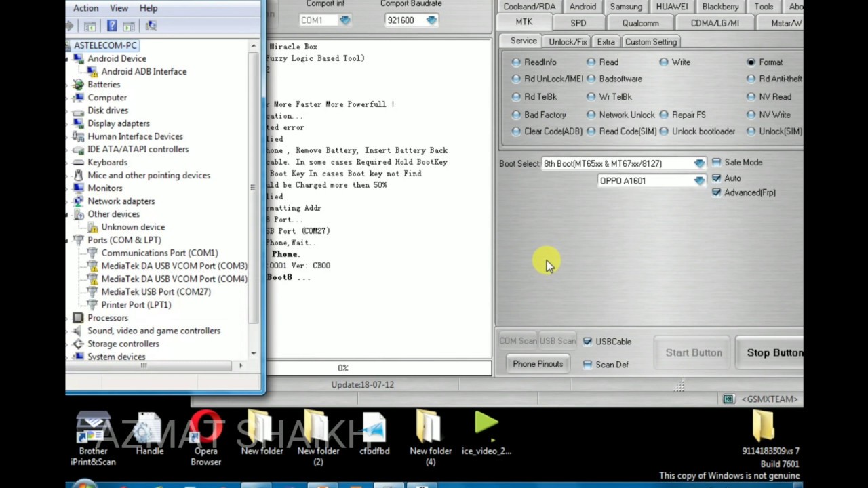Image resolution: width=868 pixels, height=488 pixels.
Task: Open the Extra sub-tab
Action: click(x=606, y=42)
